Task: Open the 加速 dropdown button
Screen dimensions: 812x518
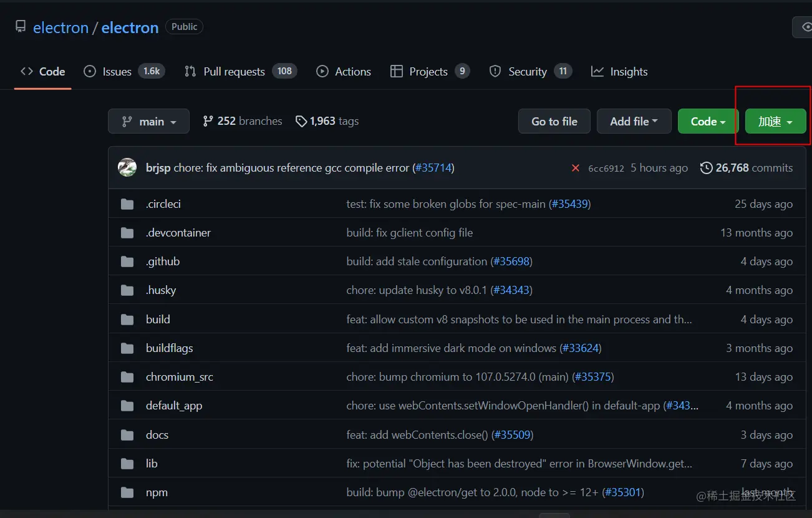Action: pyautogui.click(x=775, y=122)
